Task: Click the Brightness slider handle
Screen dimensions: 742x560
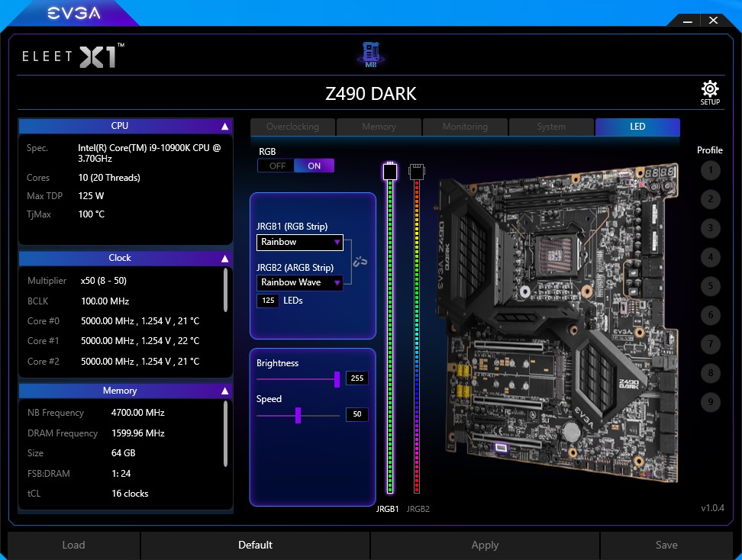Action: pos(337,379)
